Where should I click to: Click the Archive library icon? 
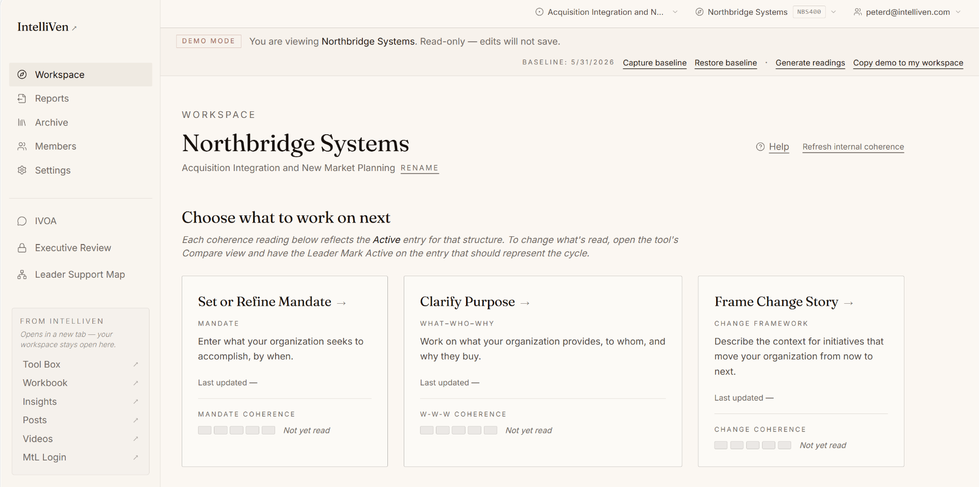pyautogui.click(x=22, y=123)
